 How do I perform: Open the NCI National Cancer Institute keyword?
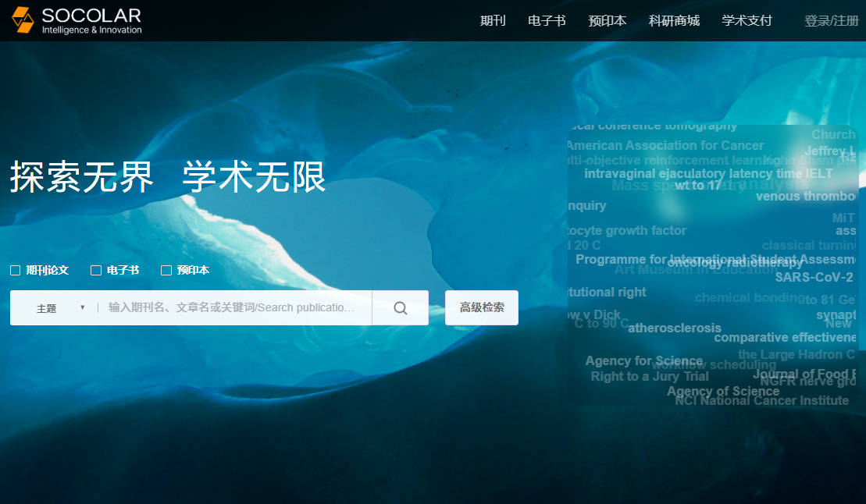pos(761,401)
